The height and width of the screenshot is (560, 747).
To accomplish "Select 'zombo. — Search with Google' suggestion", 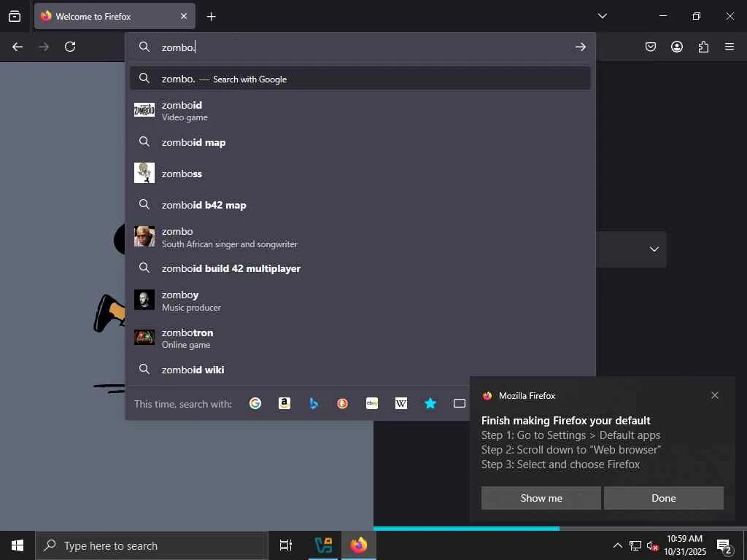I will [360, 79].
